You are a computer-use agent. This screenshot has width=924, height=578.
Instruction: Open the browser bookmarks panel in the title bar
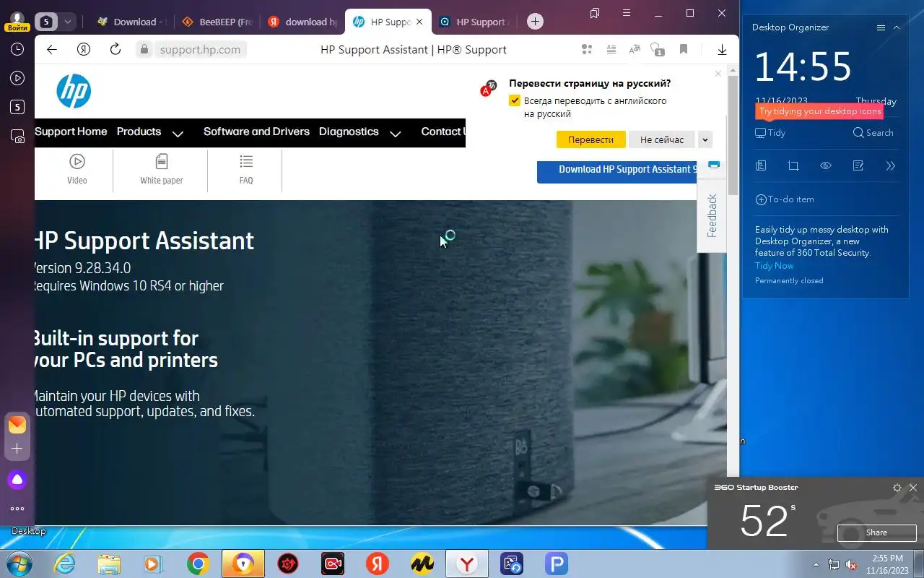[x=595, y=13]
